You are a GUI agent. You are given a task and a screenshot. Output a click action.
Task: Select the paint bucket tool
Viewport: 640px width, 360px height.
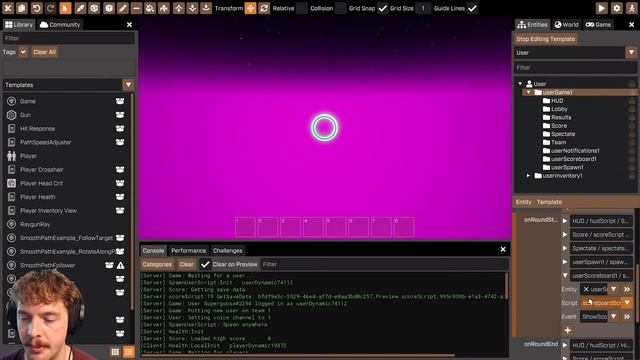pos(150,8)
